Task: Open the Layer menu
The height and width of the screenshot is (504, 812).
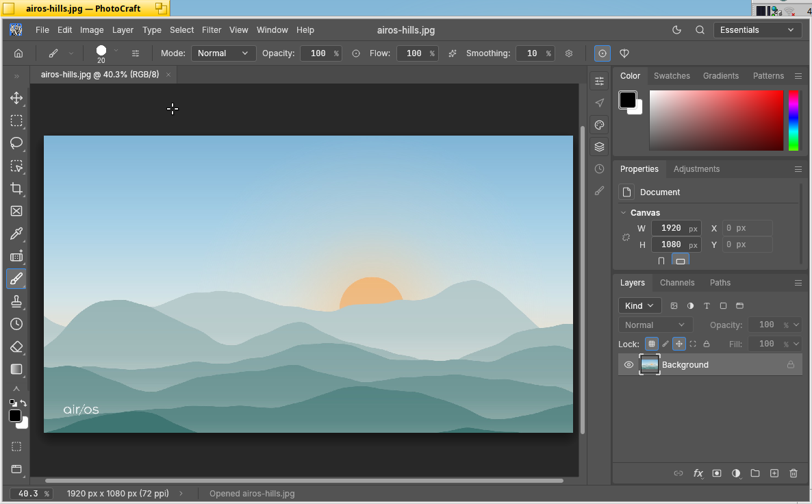Action: (x=123, y=30)
